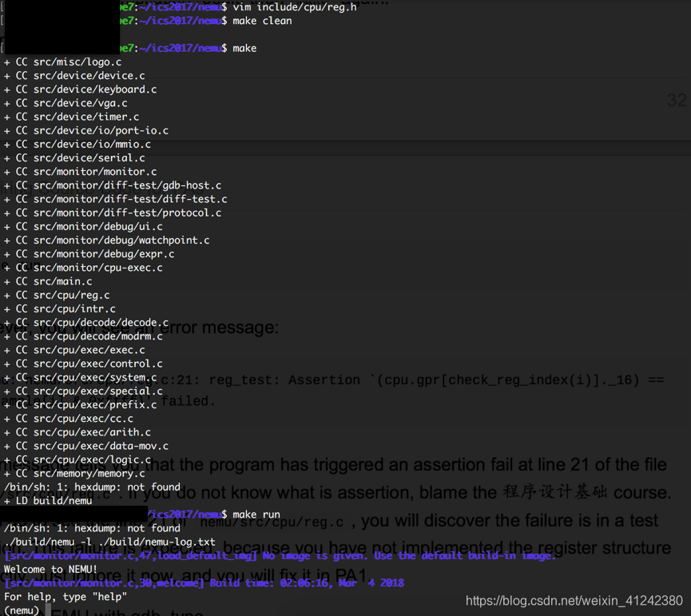The height and width of the screenshot is (616, 691).
Task: Click the 'Welcome to NEMU!' line
Action: tap(50, 570)
